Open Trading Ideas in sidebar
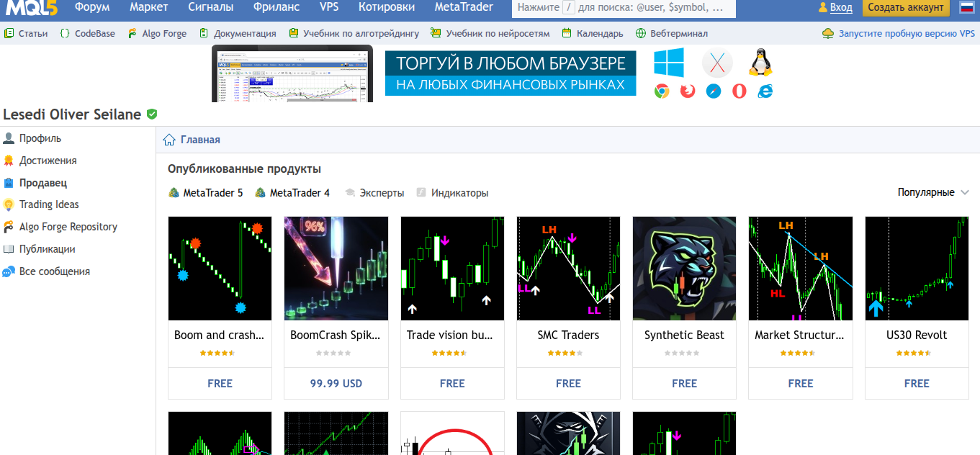This screenshot has width=980, height=455. [x=49, y=204]
